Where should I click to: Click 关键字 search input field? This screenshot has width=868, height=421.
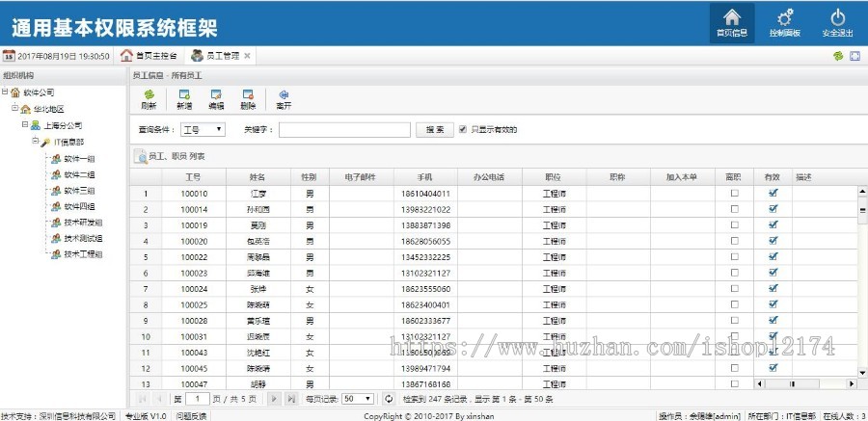(344, 129)
